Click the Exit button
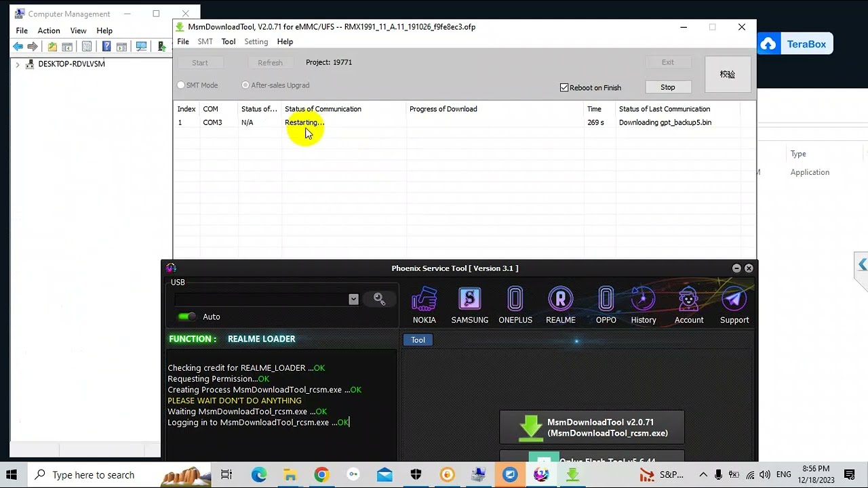This screenshot has width=868, height=488. (x=668, y=62)
